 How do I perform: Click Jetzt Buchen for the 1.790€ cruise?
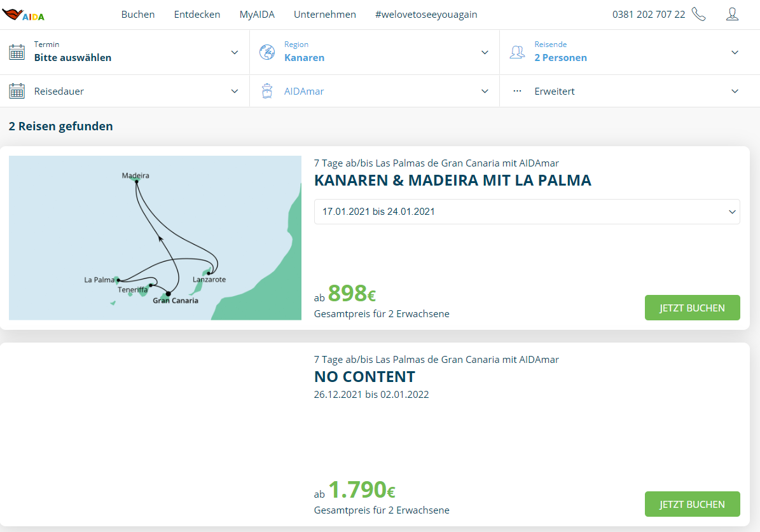[x=692, y=504]
